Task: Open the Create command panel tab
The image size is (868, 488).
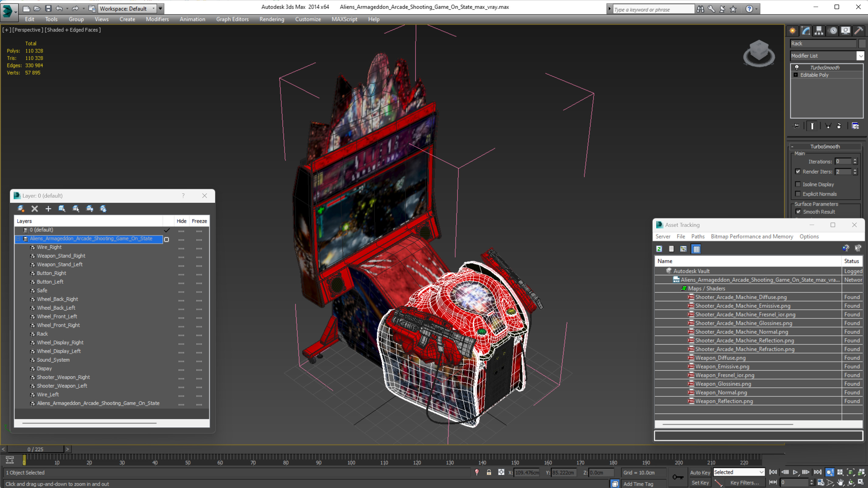Action: click(792, 31)
